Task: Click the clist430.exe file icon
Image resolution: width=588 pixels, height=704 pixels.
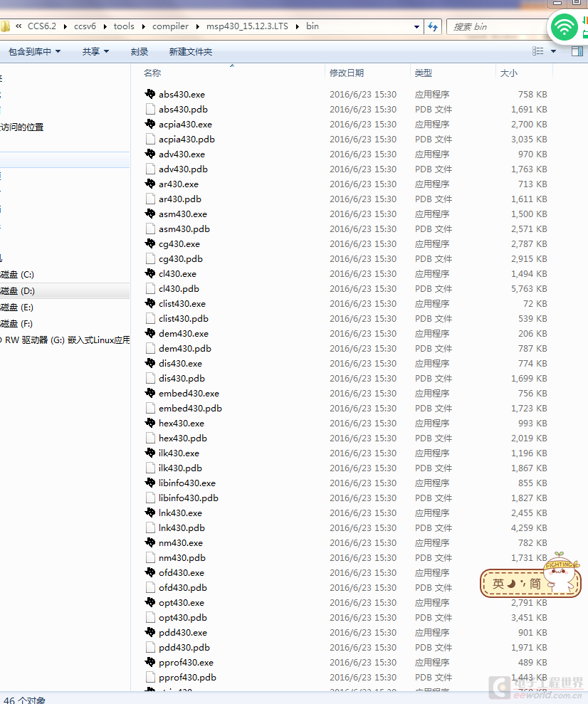Action: (x=150, y=303)
